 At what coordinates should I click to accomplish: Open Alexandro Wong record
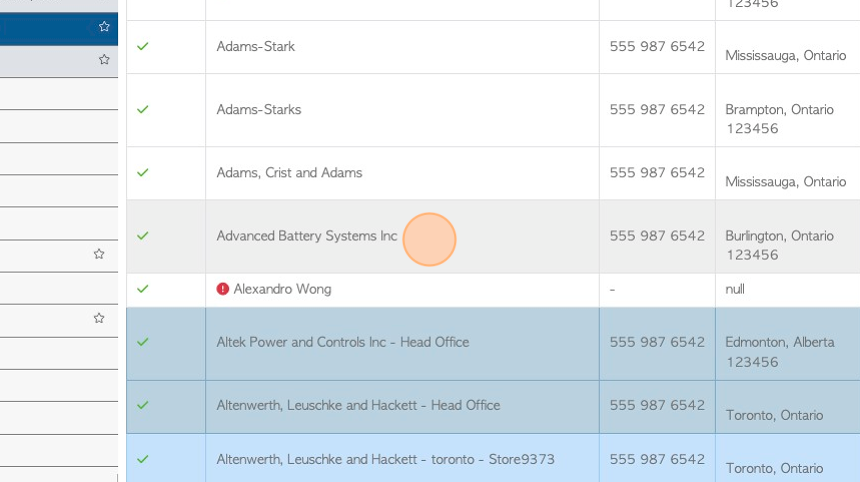click(x=282, y=289)
